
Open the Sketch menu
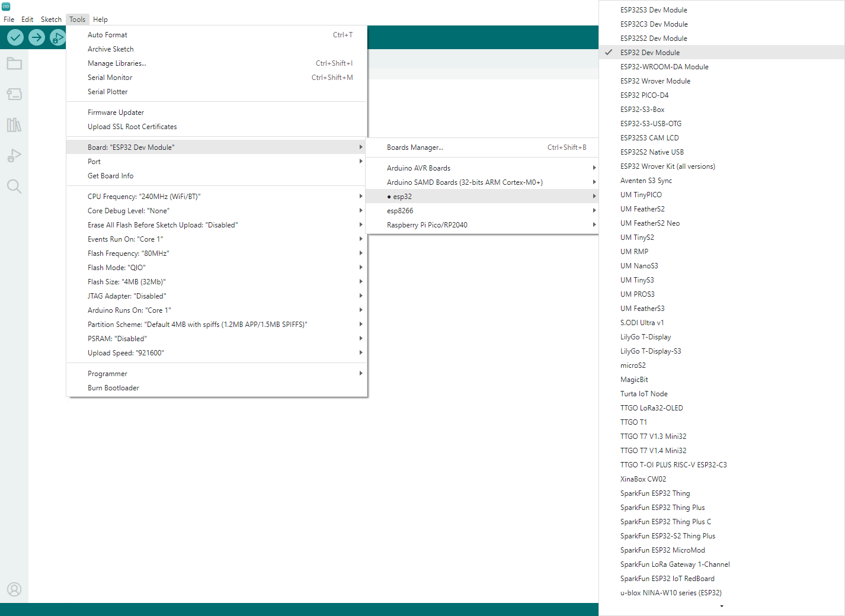tap(51, 20)
